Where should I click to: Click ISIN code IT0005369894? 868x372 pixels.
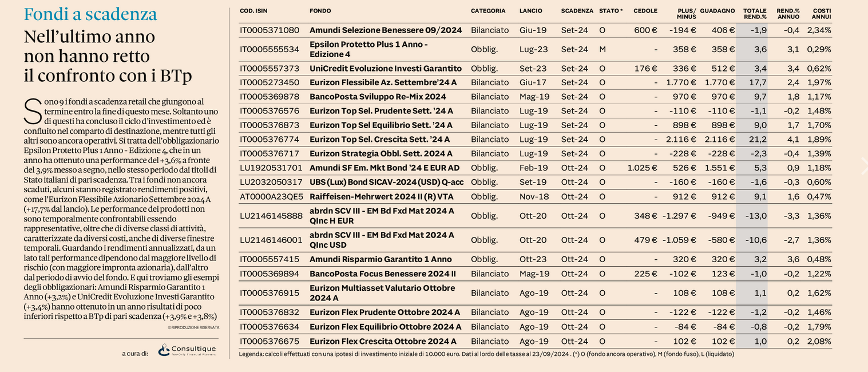tap(269, 274)
